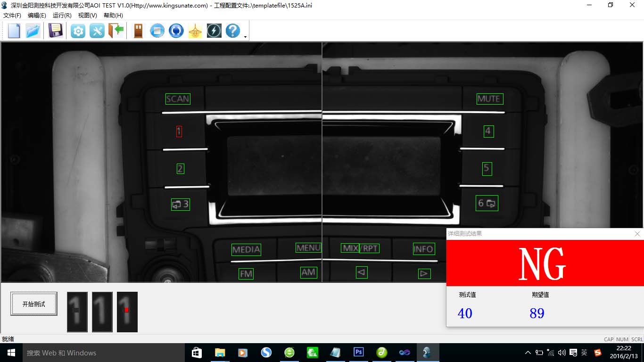Click the FM detection box
The image size is (644, 362).
coord(246,274)
